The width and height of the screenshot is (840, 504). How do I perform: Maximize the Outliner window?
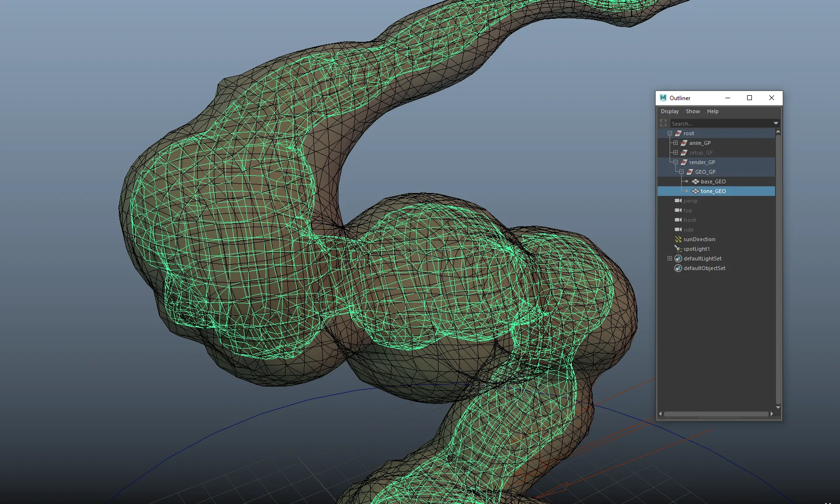point(750,98)
